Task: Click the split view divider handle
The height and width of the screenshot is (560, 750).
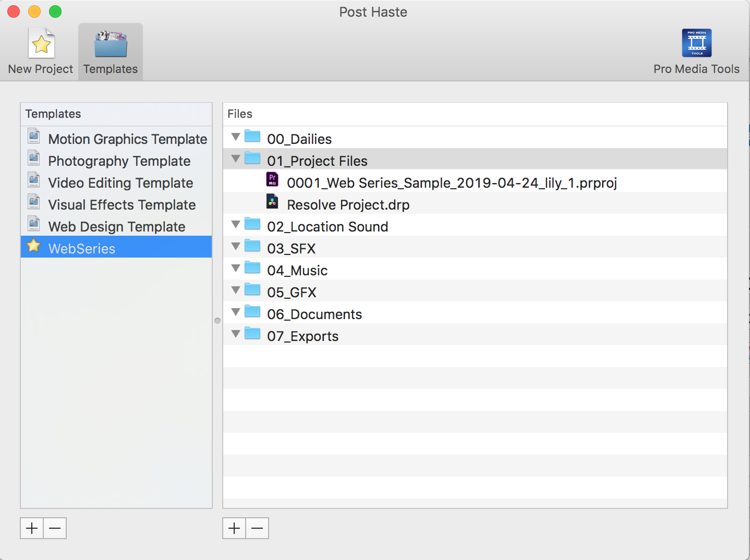Action: 217,321
